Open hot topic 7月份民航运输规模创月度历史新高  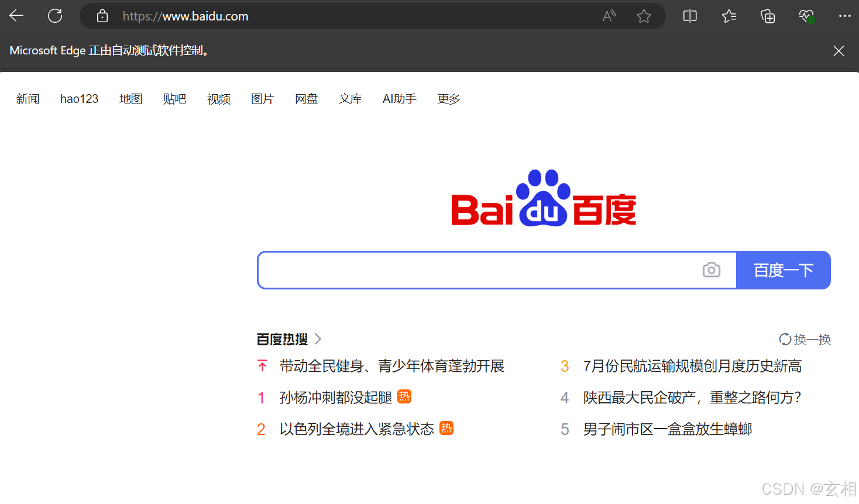pyautogui.click(x=693, y=366)
